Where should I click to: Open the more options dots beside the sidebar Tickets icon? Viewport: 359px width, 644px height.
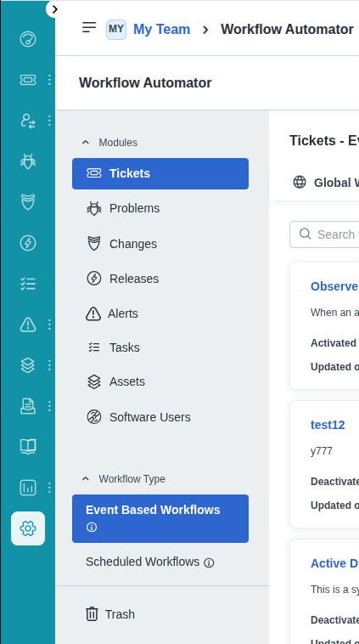pyautogui.click(x=49, y=80)
